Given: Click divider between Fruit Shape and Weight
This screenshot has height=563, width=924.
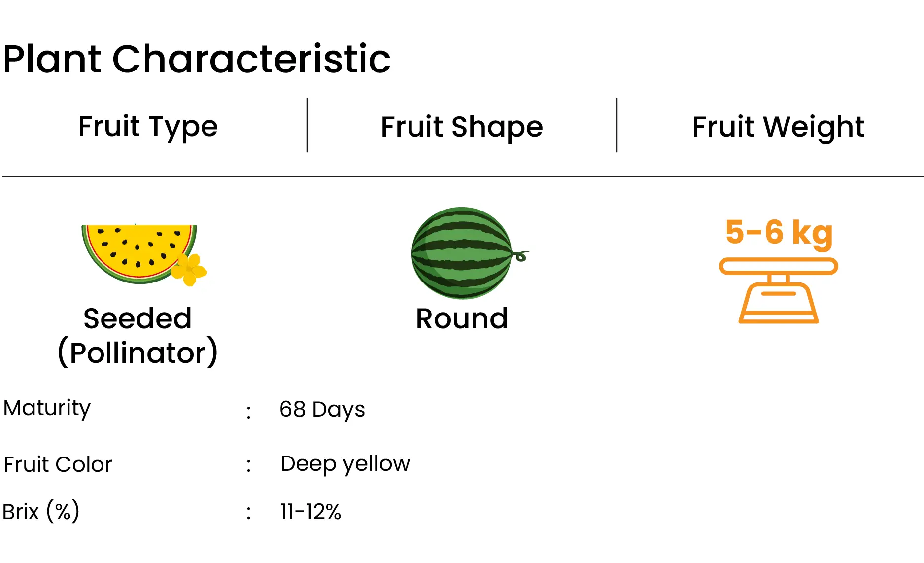Looking at the screenshot, I should [617, 125].
